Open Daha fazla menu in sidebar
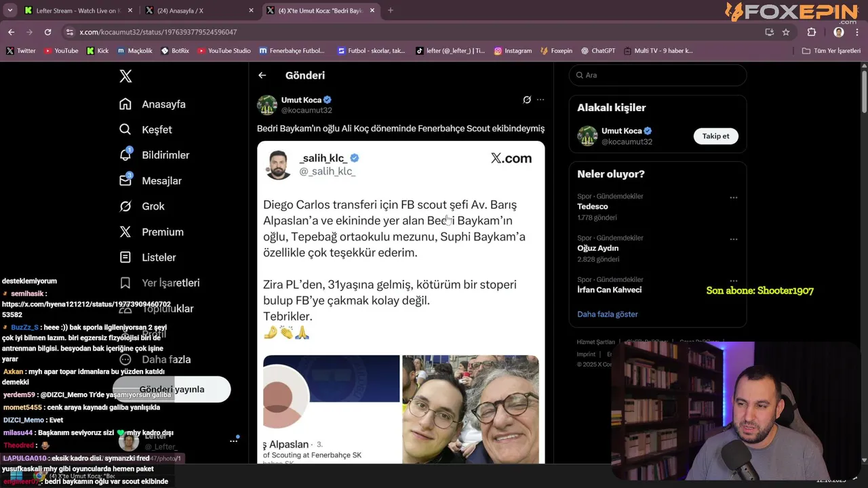The height and width of the screenshot is (488, 868). coord(155,359)
